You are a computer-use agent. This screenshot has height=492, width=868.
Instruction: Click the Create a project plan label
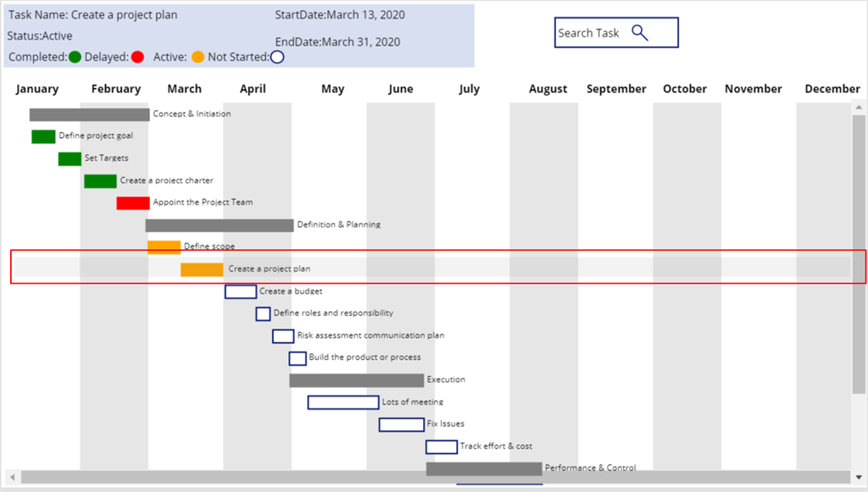pos(270,269)
